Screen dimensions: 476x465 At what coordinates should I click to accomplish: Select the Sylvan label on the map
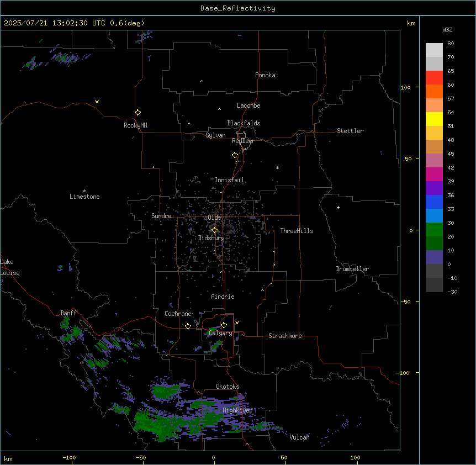(215, 135)
